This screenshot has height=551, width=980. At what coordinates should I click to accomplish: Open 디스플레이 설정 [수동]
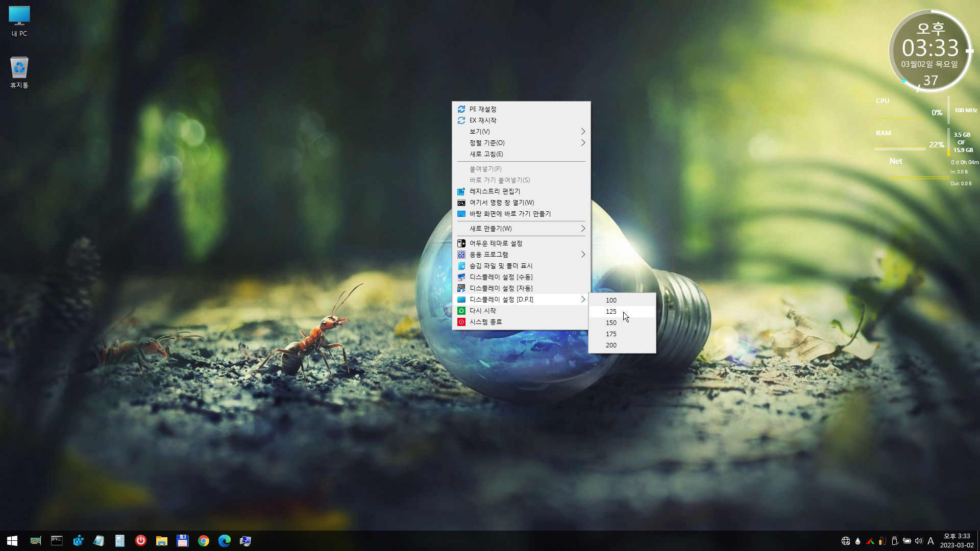[x=521, y=277]
